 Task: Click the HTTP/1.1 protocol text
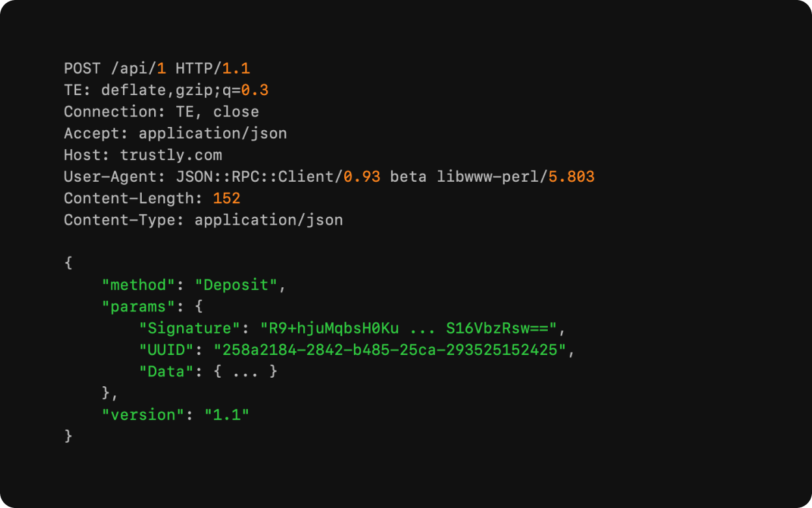(213, 68)
